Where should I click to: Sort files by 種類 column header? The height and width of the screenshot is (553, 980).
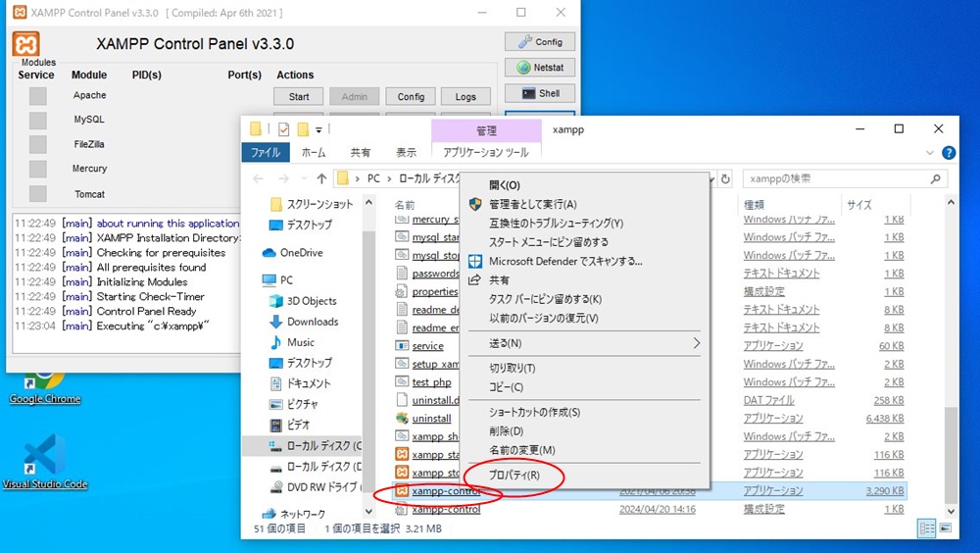754,205
